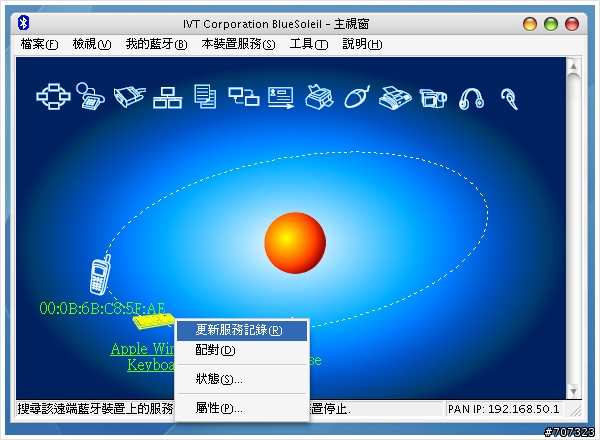Viewport: 600px width, 440px height.
Task: Click the status bar search message text
Action: [96, 409]
